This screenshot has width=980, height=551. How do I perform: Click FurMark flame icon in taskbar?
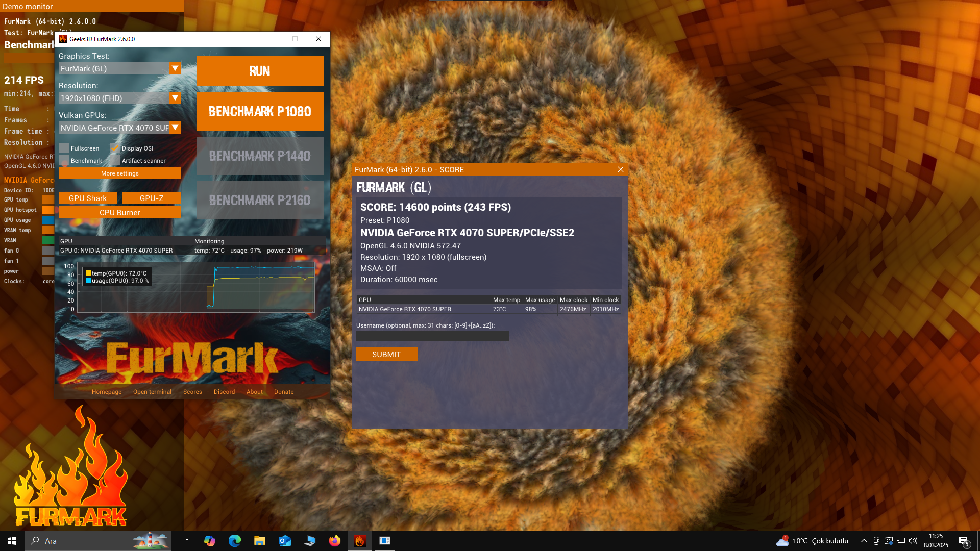tap(360, 541)
